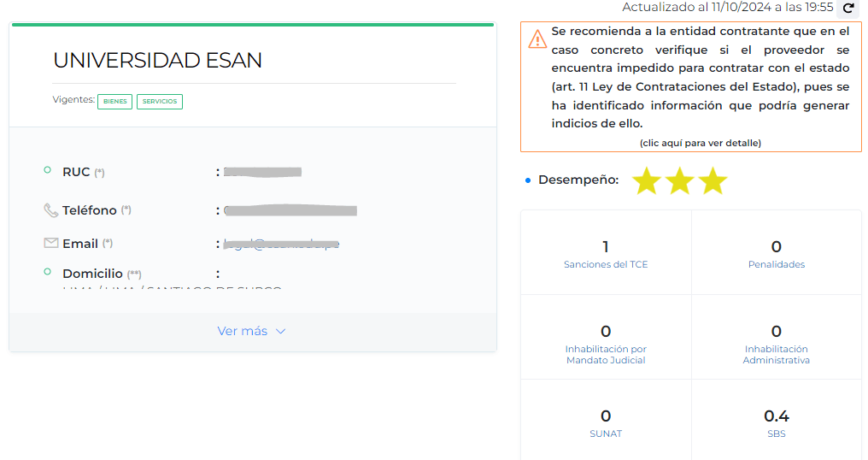Click the orange warning triangle icon
The image size is (868, 460).
537,38
